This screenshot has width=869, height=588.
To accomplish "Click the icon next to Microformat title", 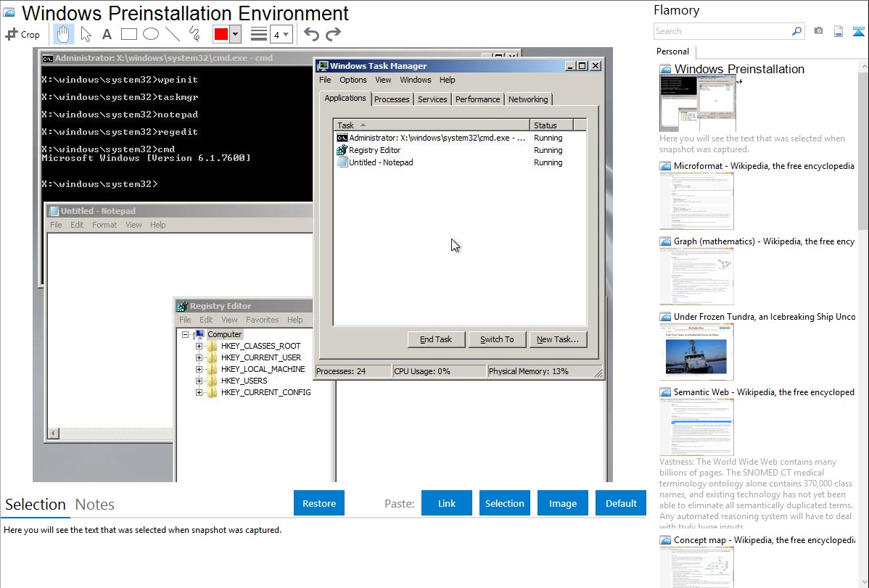I will [665, 166].
